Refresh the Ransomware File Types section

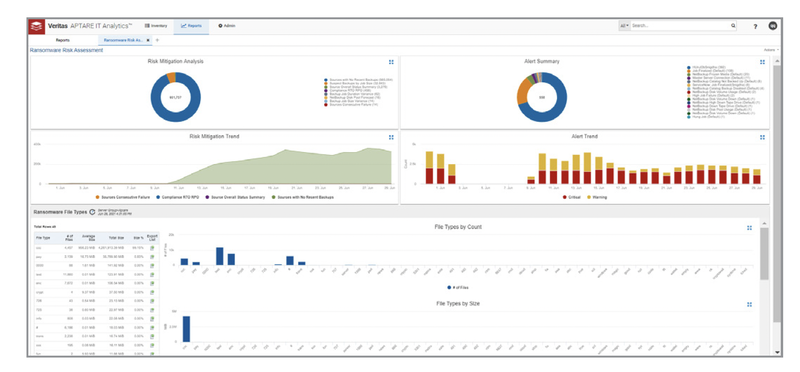click(x=92, y=212)
